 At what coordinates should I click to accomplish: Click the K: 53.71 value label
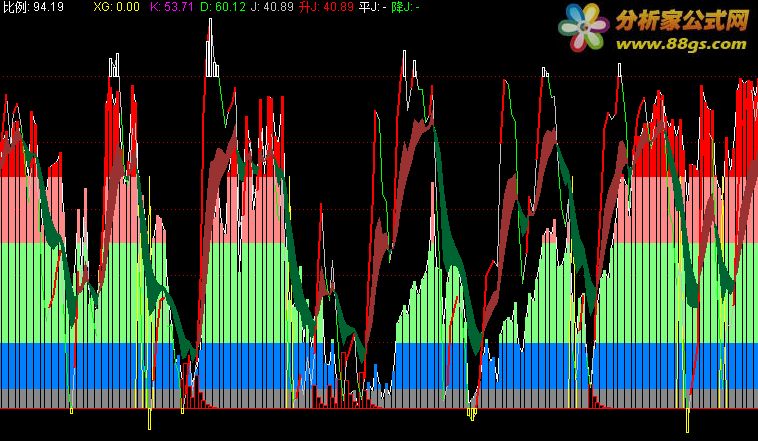tap(171, 7)
